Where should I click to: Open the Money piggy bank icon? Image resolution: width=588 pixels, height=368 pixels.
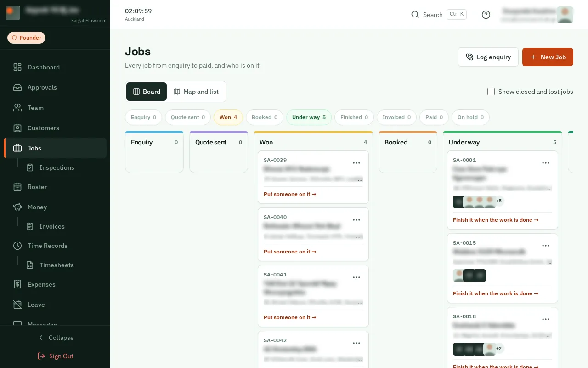click(17, 207)
